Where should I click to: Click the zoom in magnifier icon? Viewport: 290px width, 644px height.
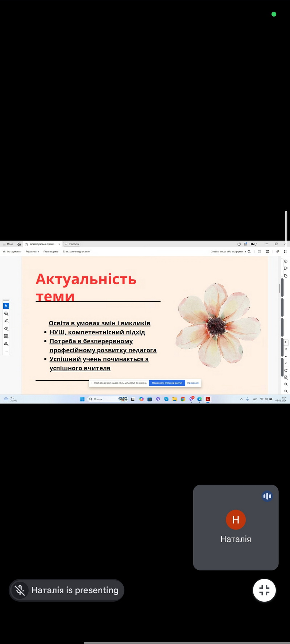286,384
